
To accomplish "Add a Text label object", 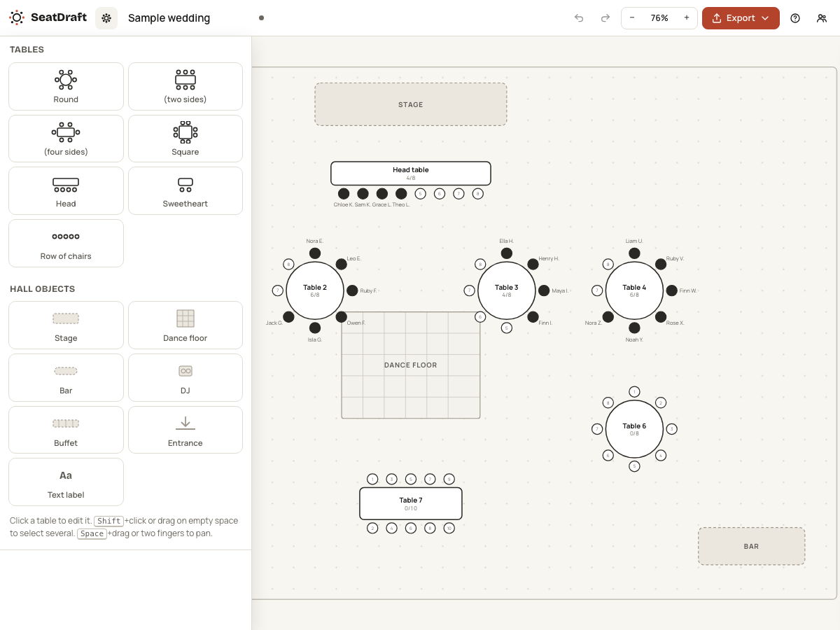I will (66, 482).
